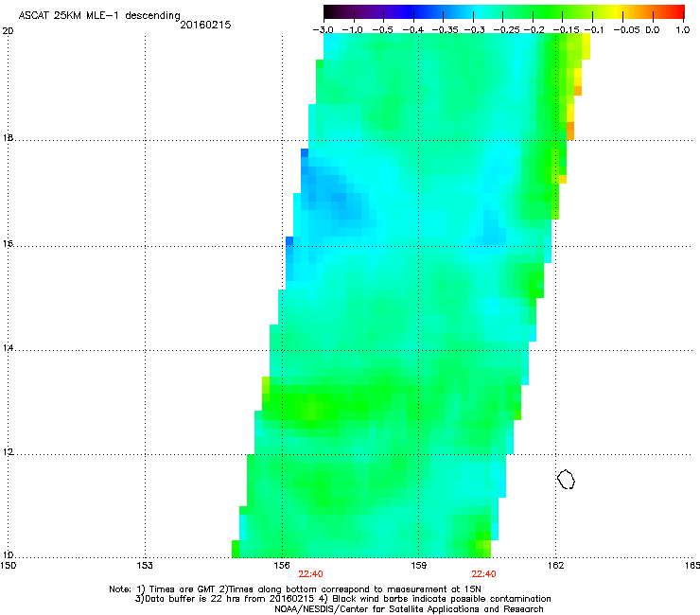700x615 pixels.
Task: Click the longitude label 162
Action: (555, 566)
